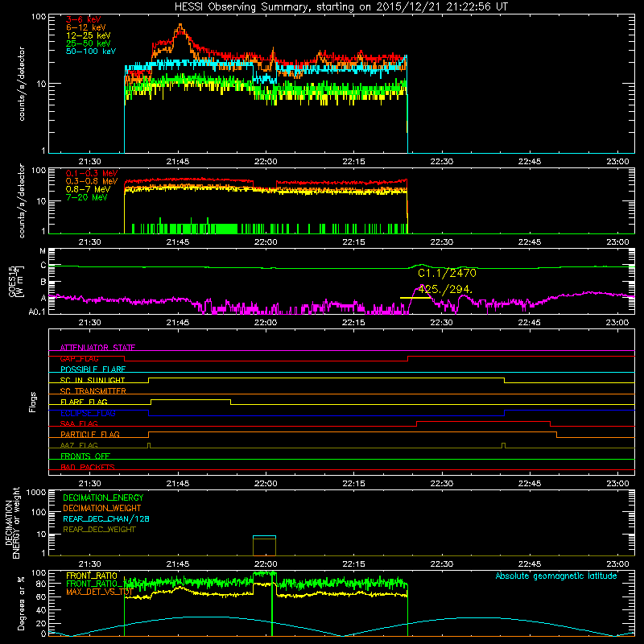
Task: Click the yellow flare duration bar in GOES panel
Action: coord(415,298)
